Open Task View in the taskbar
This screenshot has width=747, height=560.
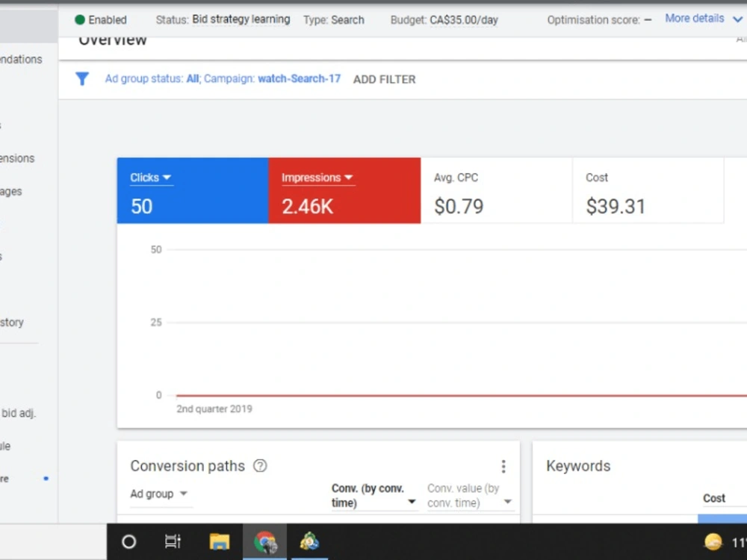(173, 541)
